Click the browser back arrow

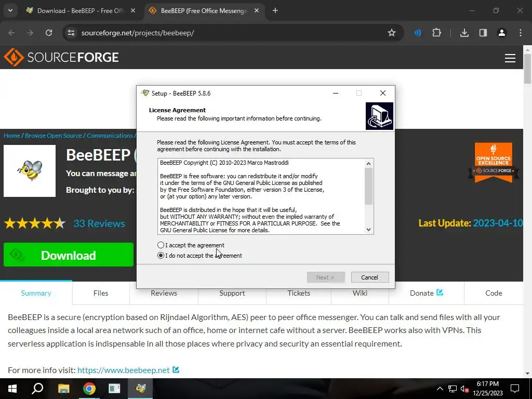tap(11, 33)
